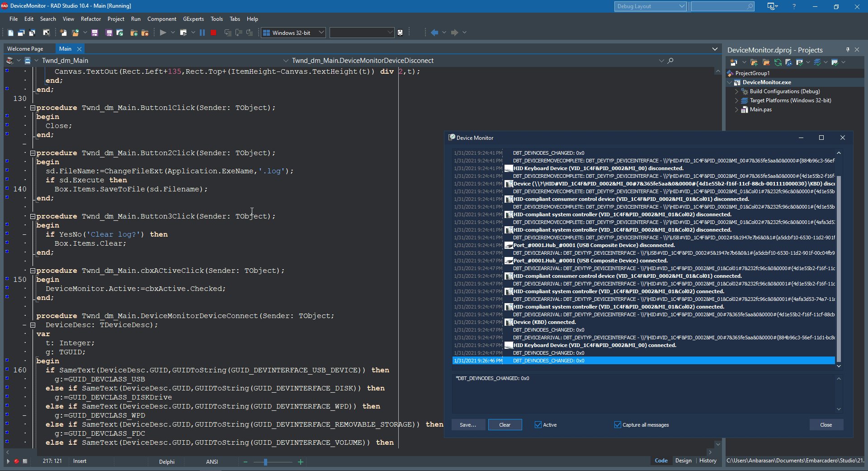
Task: Click the Run Without Debugging icon
Action: [183, 33]
